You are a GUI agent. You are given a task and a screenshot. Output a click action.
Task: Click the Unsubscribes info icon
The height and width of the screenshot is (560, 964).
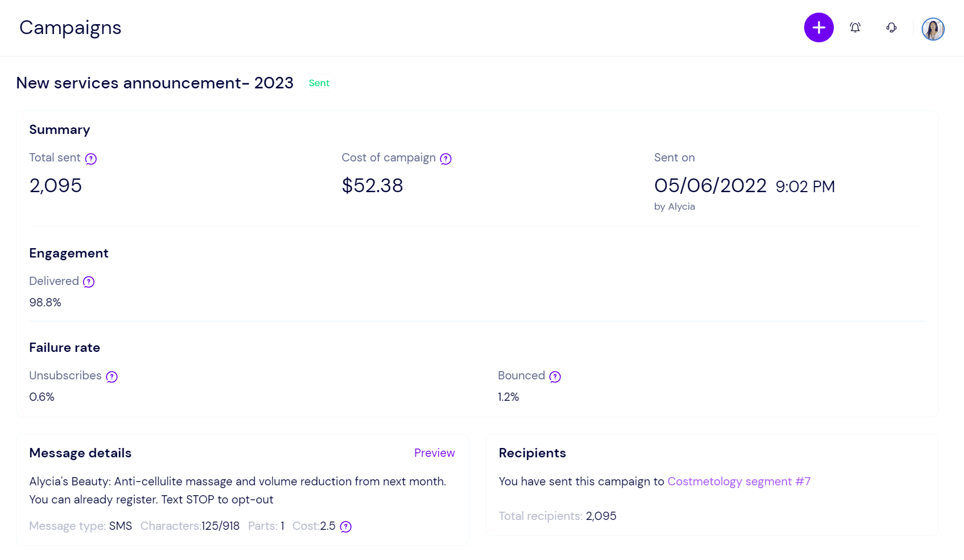(112, 377)
